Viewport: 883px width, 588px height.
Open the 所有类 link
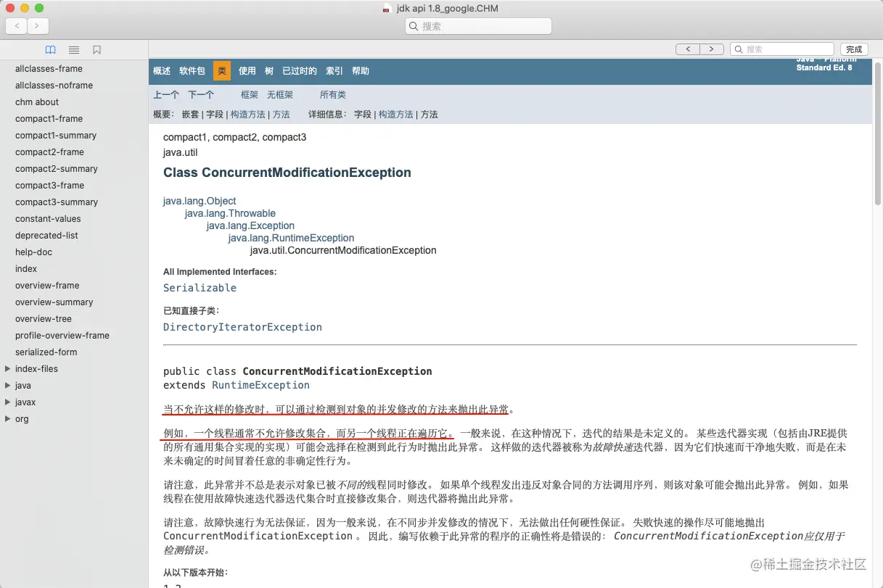tap(333, 95)
